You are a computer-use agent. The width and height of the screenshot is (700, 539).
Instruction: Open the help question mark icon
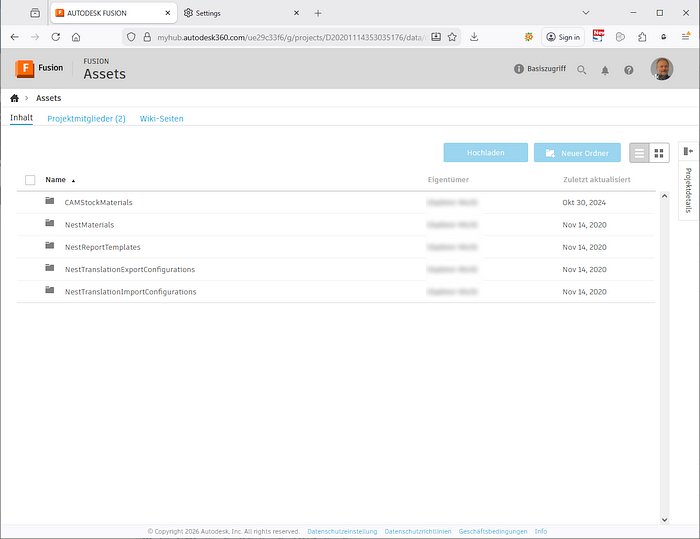[x=629, y=70]
